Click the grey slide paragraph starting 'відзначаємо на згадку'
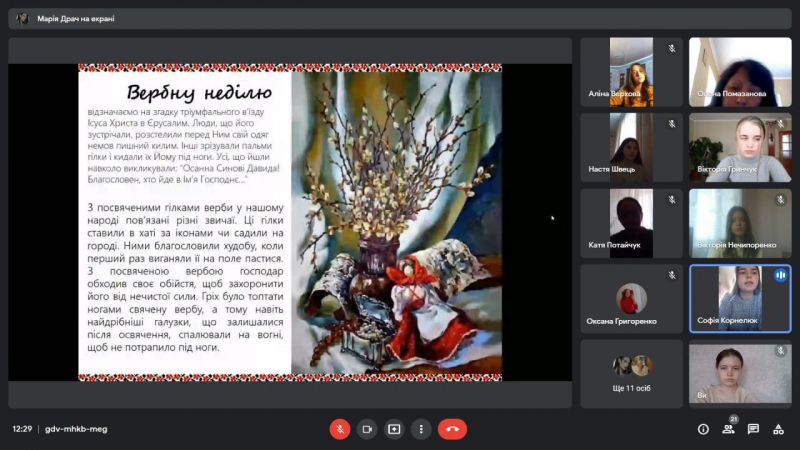The height and width of the screenshot is (450, 800). tap(184, 145)
